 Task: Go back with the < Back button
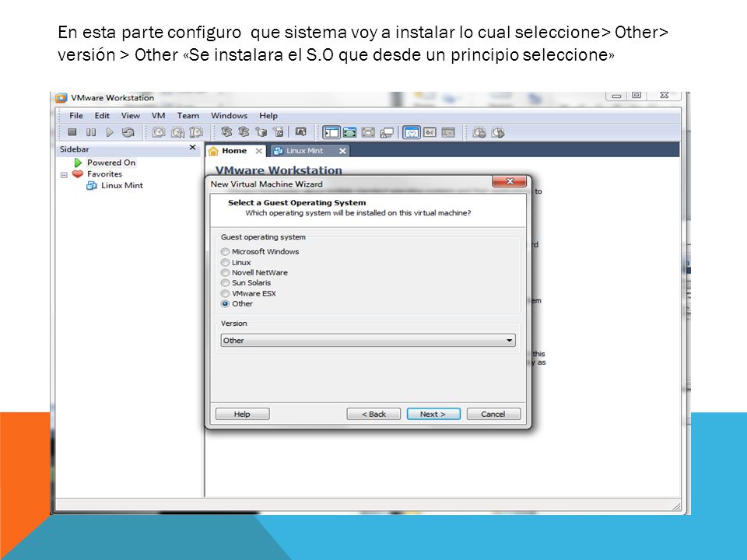pos(373,415)
